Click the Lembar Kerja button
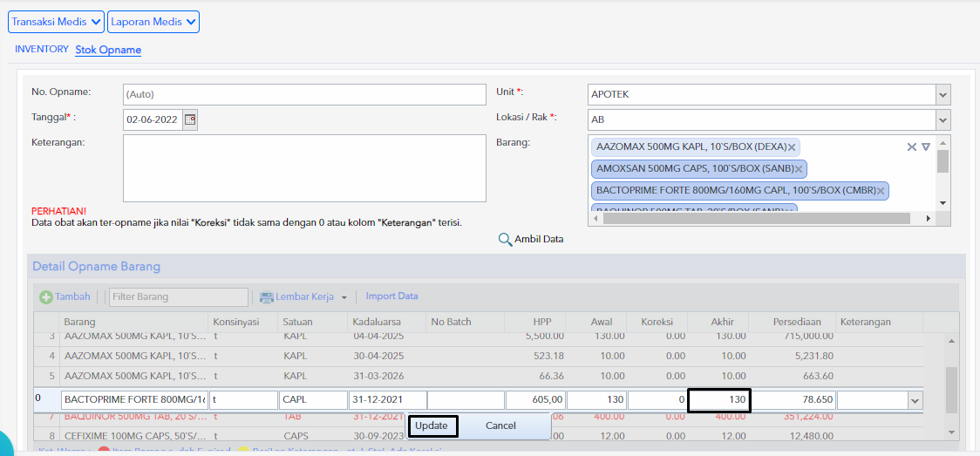The width and height of the screenshot is (980, 456). 304,297
